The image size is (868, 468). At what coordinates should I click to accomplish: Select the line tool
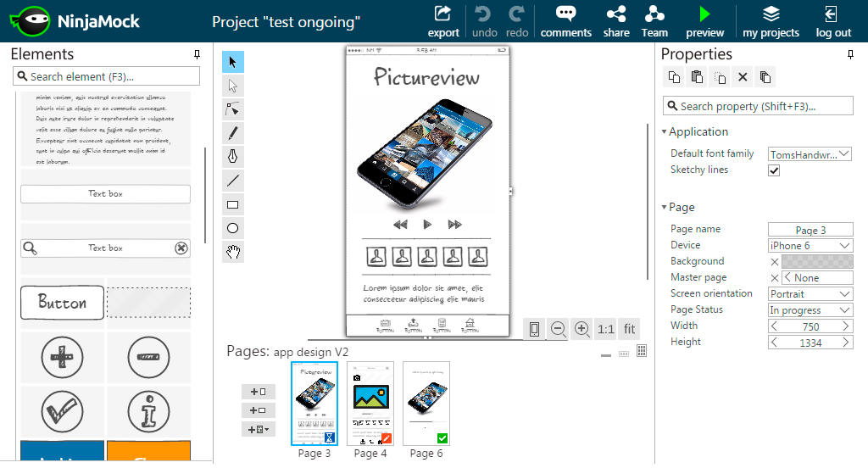(233, 181)
